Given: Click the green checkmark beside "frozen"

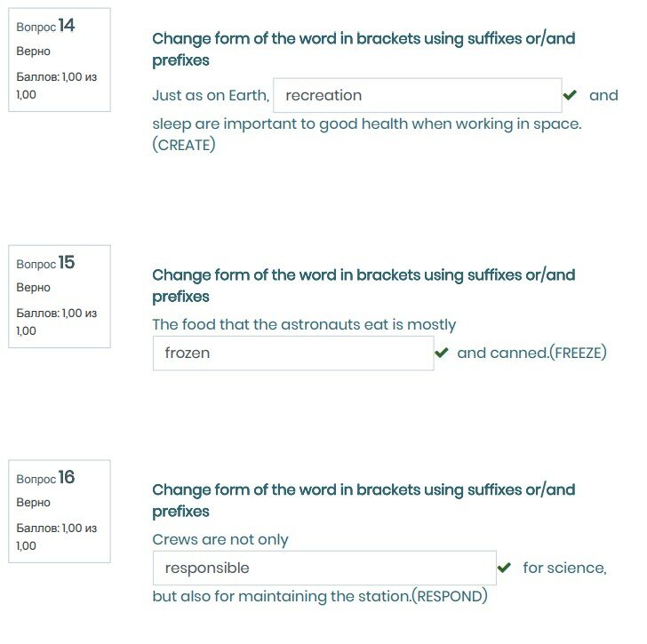Looking at the screenshot, I should coord(442,353).
